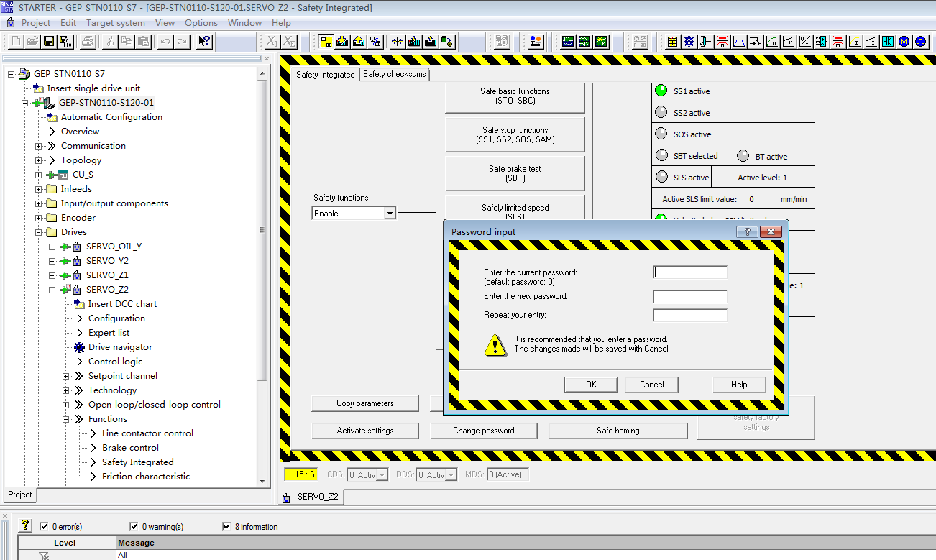
Task: Open the expert list toolbar icon
Action: click(672, 42)
